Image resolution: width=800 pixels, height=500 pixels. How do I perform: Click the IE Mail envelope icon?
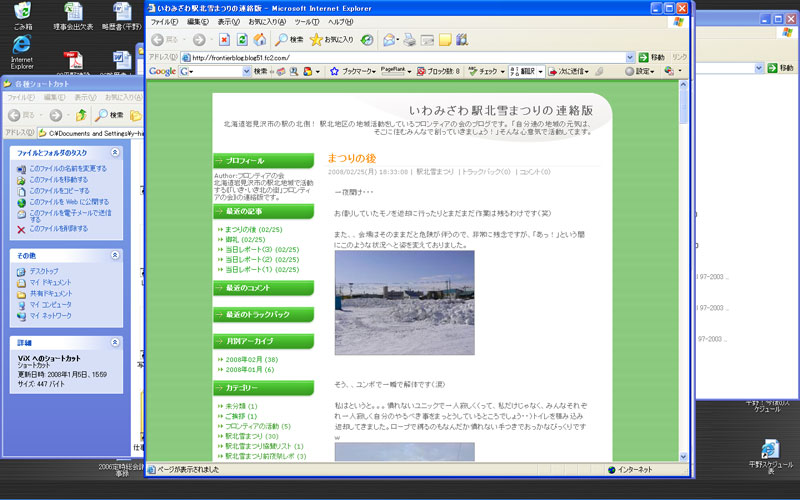[x=389, y=39]
